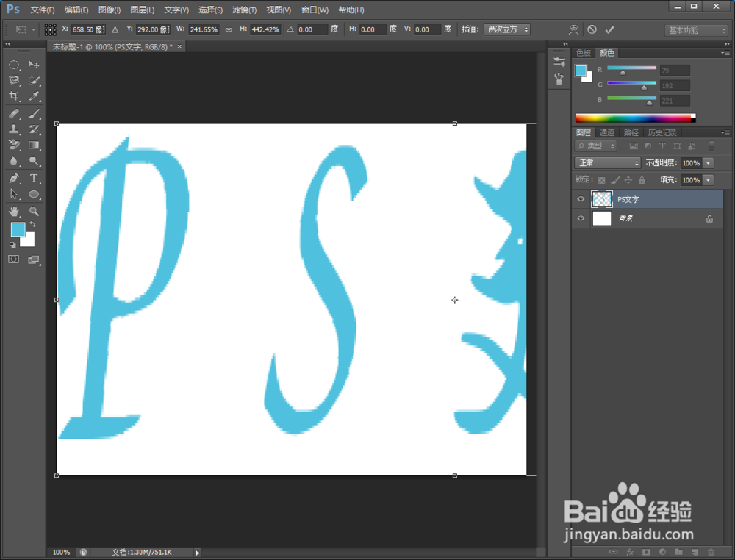Select the Crop tool
The width and height of the screenshot is (735, 560).
[14, 96]
